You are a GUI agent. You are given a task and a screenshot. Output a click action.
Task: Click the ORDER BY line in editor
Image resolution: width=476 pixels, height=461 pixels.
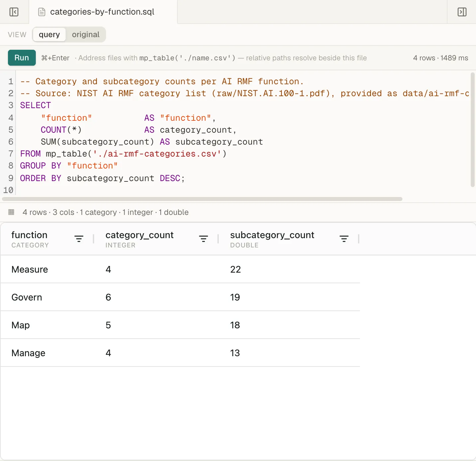tap(102, 178)
